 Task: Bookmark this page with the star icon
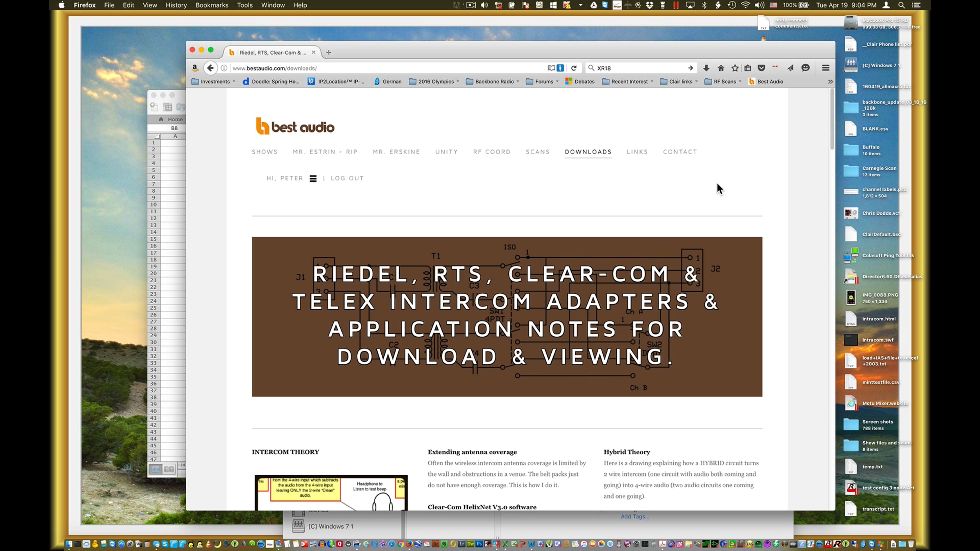[x=735, y=68]
